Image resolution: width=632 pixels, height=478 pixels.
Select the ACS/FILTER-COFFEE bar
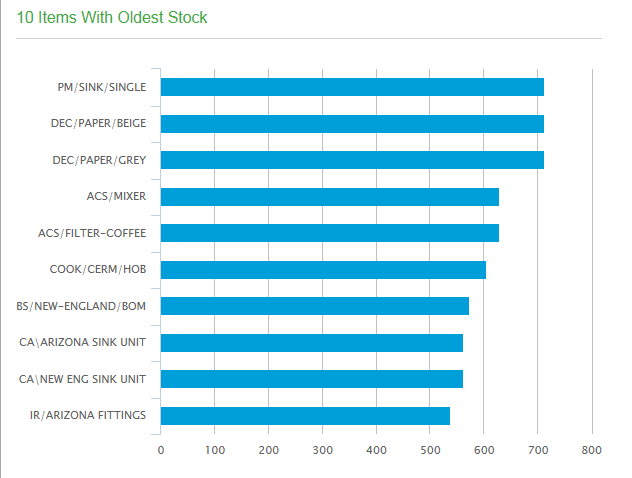(x=330, y=233)
